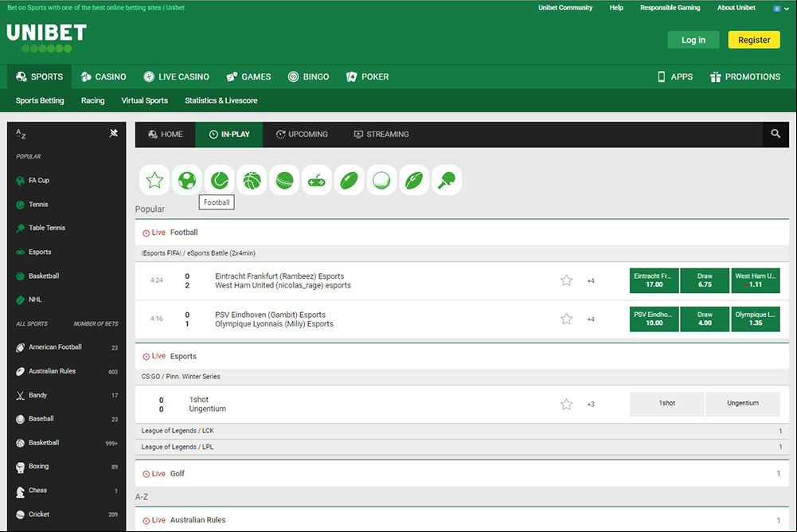Open the Casino main tab

(104, 76)
